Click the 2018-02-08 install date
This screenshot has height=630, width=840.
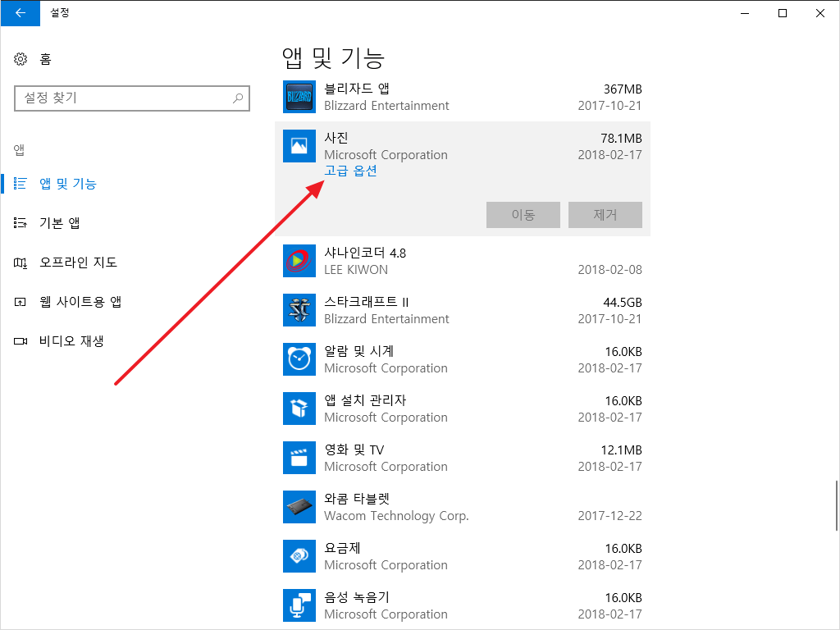[x=609, y=269]
